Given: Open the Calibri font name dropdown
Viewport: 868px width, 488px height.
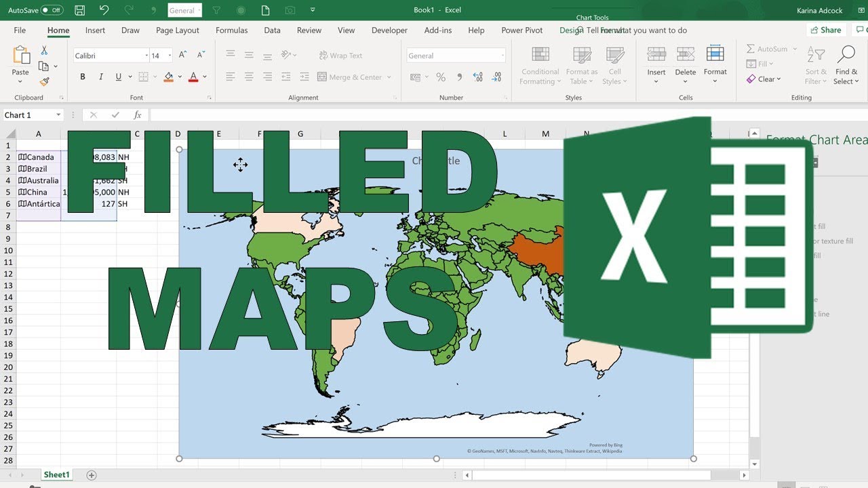Looking at the screenshot, I should pyautogui.click(x=146, y=56).
